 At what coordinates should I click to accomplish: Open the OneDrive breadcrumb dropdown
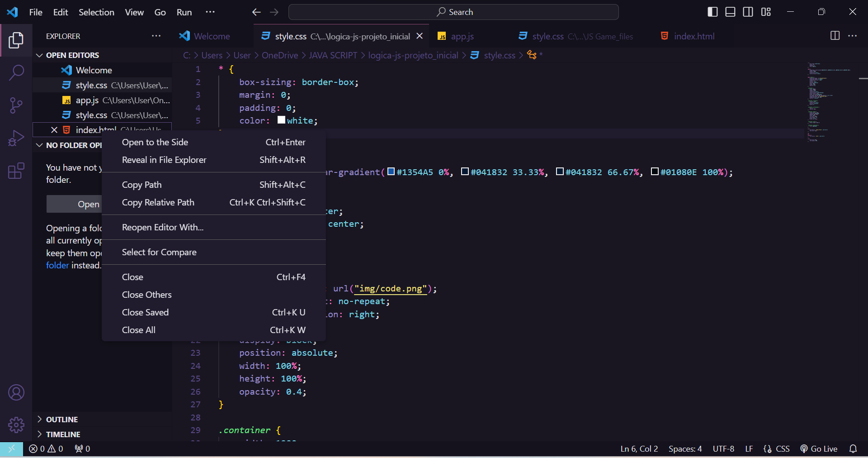click(280, 55)
